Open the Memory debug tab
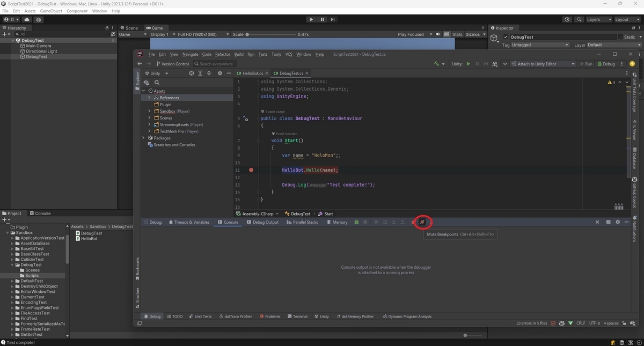The width and height of the screenshot is (644, 346). 338,222
